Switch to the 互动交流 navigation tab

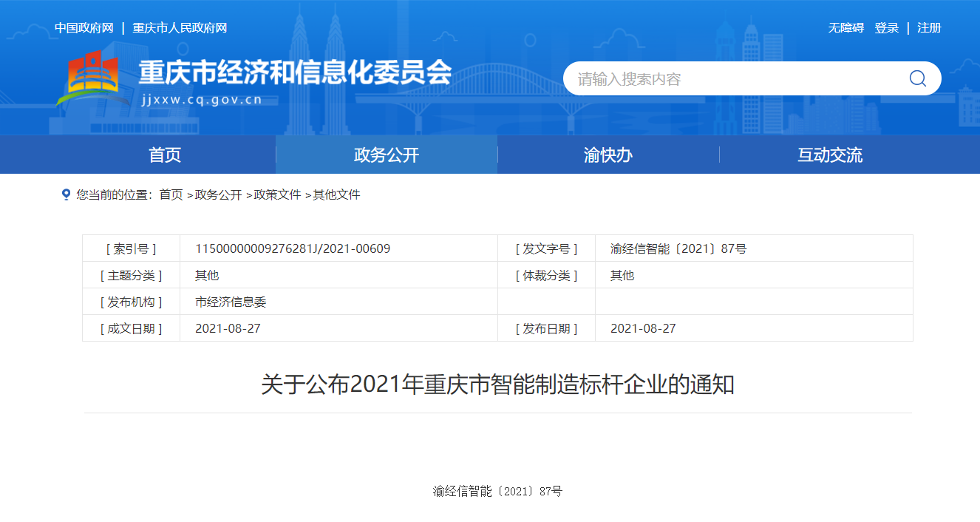coord(830,155)
